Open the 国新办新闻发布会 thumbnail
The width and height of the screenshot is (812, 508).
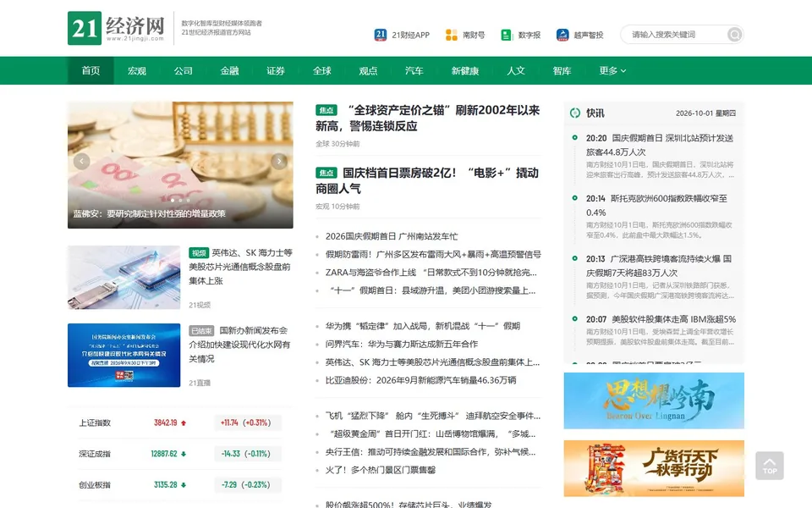coord(123,355)
